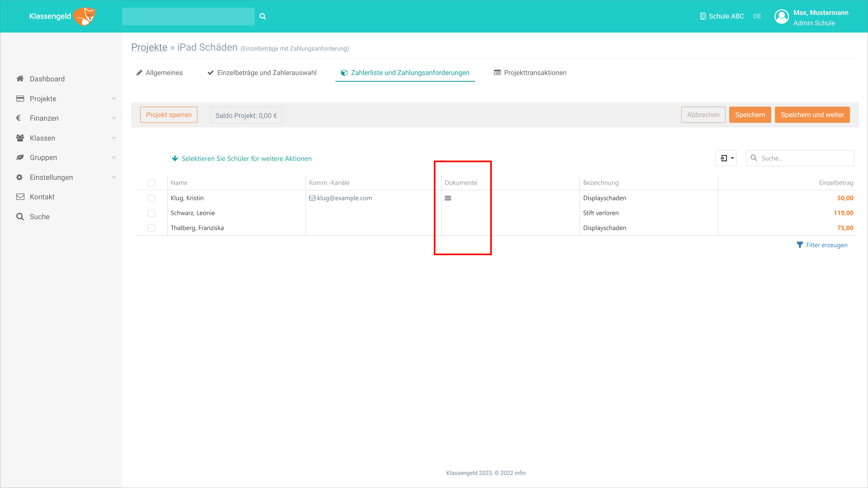Viewport: 868px width, 488px height.
Task: Sort by the Name column header
Action: point(179,183)
